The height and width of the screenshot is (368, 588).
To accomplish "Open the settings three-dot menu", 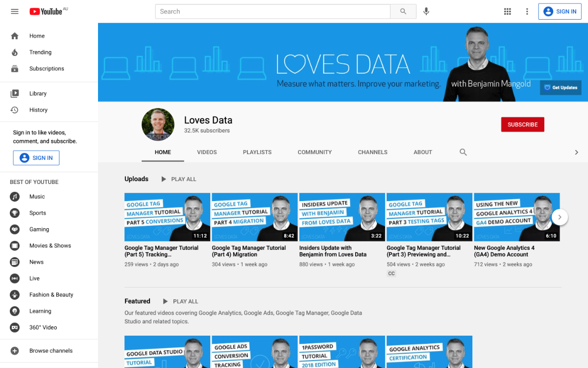I will [x=527, y=11].
